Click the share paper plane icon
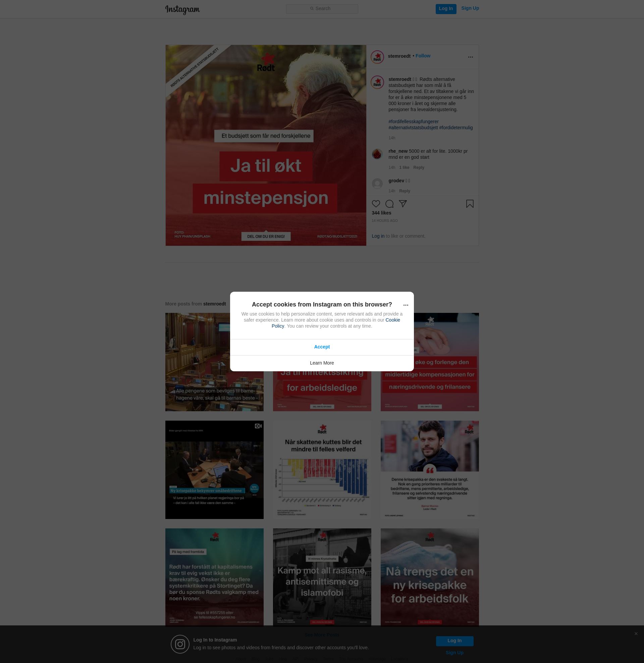The height and width of the screenshot is (663, 644). pos(402,204)
